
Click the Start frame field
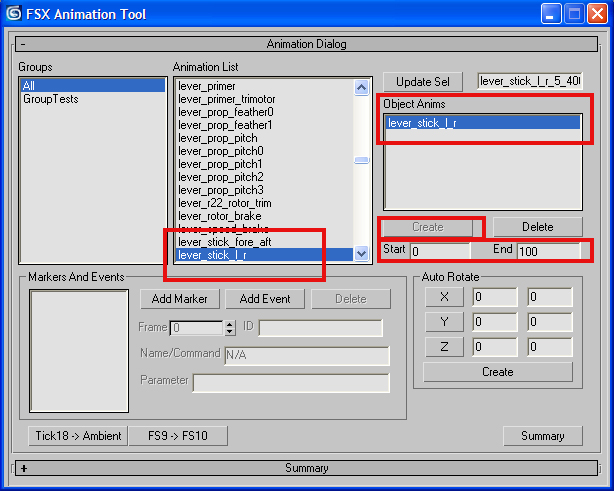click(x=440, y=251)
